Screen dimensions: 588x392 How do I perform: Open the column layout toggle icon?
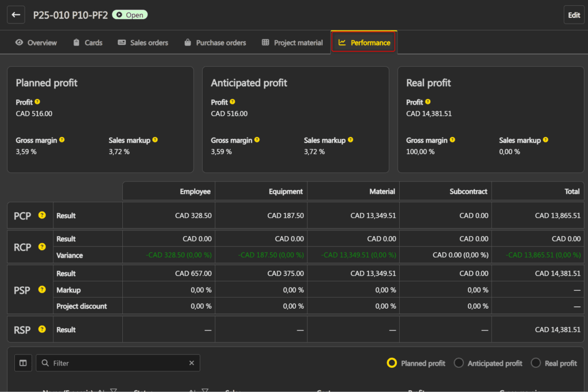[x=23, y=363]
